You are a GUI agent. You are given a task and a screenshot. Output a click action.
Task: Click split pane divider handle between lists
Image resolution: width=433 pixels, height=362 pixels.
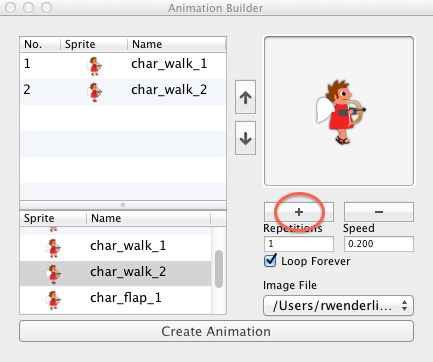click(x=123, y=205)
